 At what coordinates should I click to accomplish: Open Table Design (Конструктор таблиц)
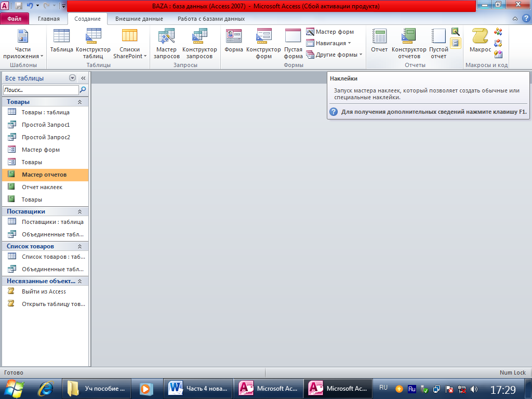coord(93,44)
